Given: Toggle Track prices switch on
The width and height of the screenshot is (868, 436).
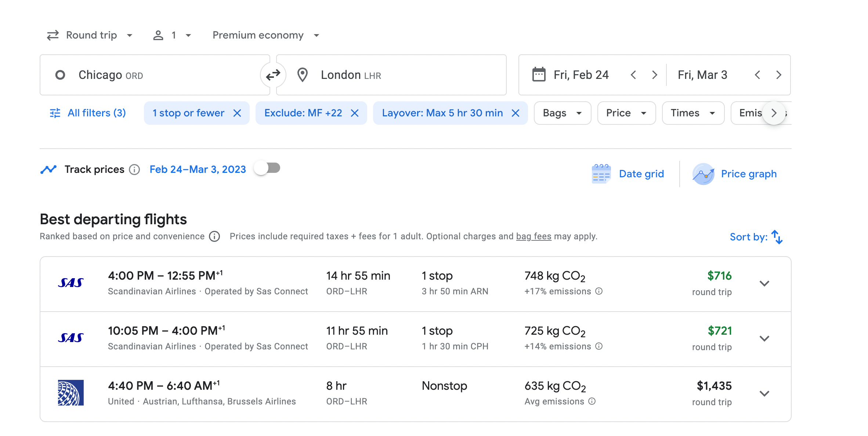Looking at the screenshot, I should pos(267,168).
